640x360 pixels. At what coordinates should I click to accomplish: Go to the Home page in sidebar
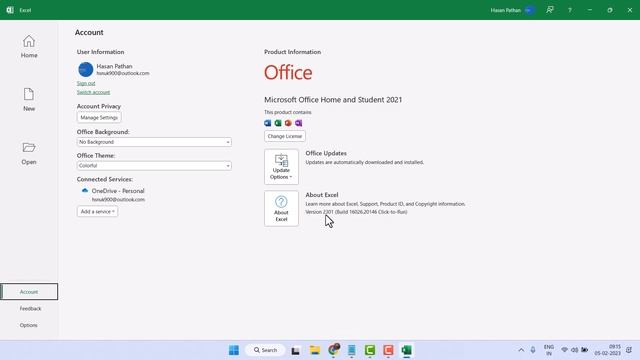coord(29,47)
